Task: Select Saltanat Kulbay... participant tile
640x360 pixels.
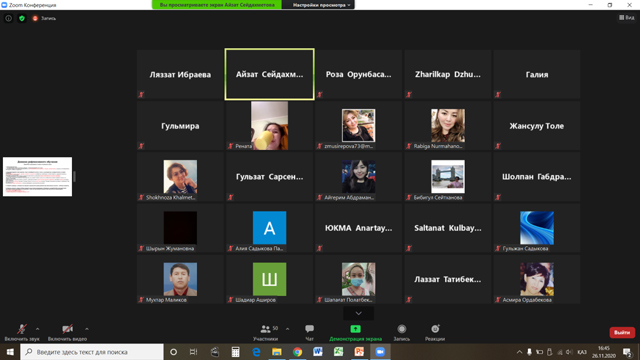Action: (448, 228)
